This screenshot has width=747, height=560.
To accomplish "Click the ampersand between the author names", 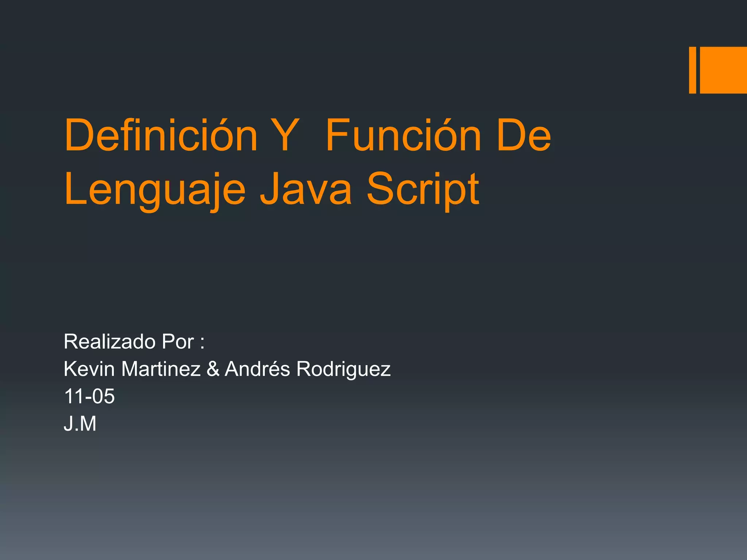I will pyautogui.click(x=213, y=369).
